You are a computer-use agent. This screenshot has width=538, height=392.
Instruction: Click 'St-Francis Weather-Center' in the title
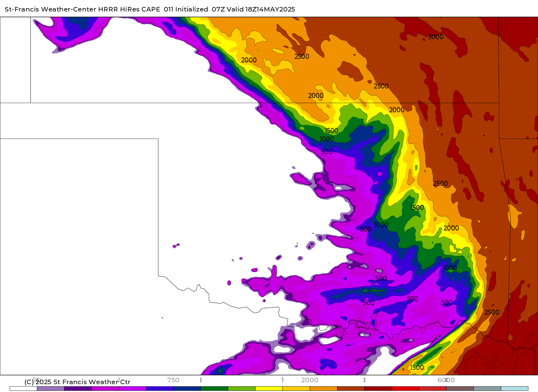tap(50, 9)
